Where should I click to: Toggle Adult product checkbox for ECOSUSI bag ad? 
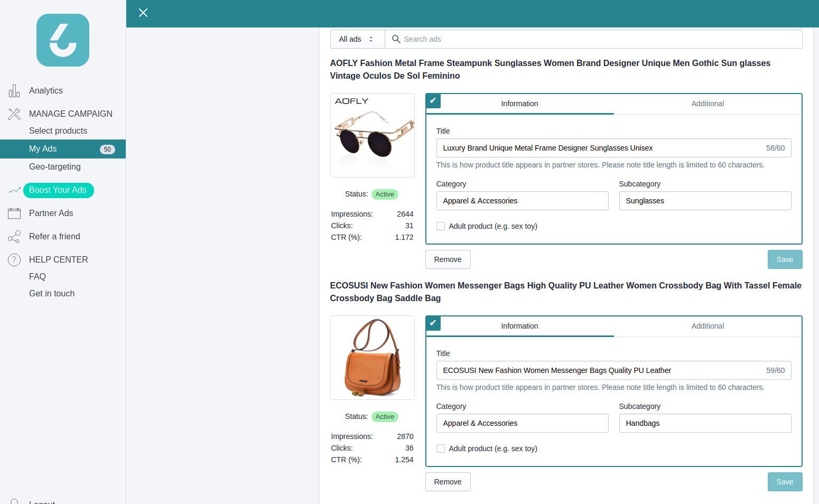[x=441, y=449]
